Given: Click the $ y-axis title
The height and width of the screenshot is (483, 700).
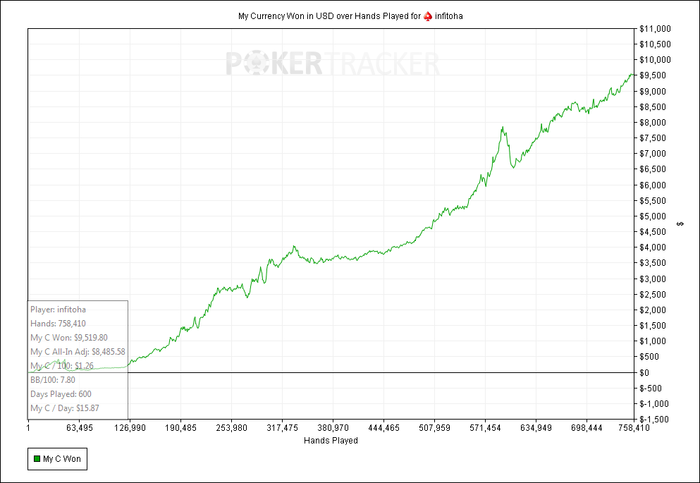Looking at the screenshot, I should tap(681, 224).
